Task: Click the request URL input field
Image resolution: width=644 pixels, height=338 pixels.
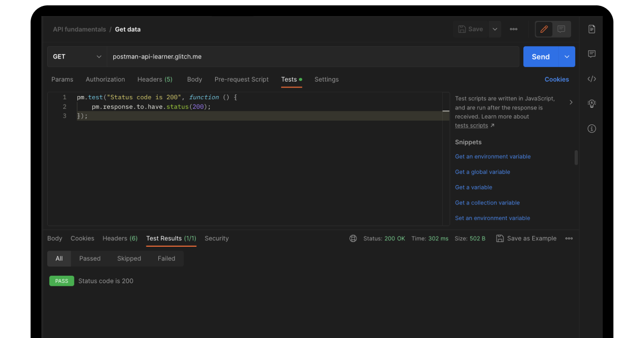Action: pyautogui.click(x=313, y=56)
